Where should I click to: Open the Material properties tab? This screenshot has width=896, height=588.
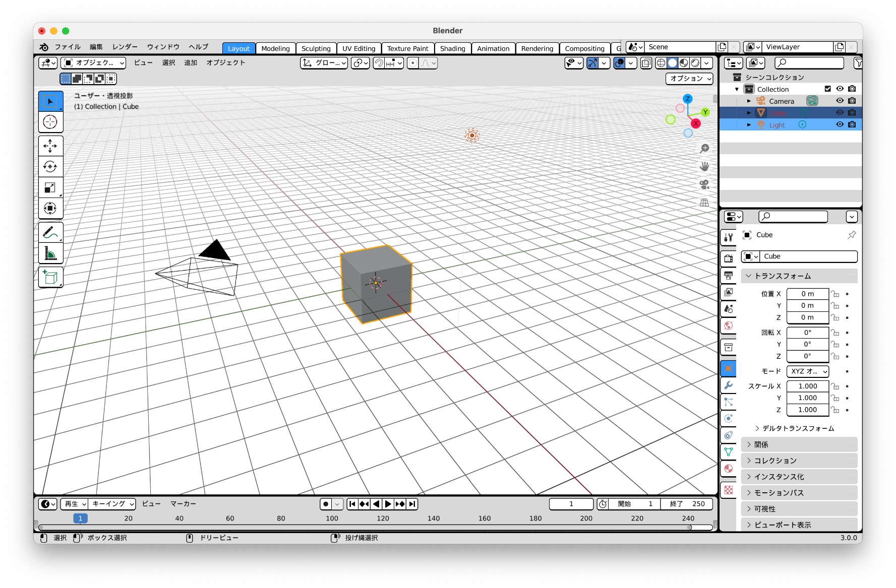729,469
